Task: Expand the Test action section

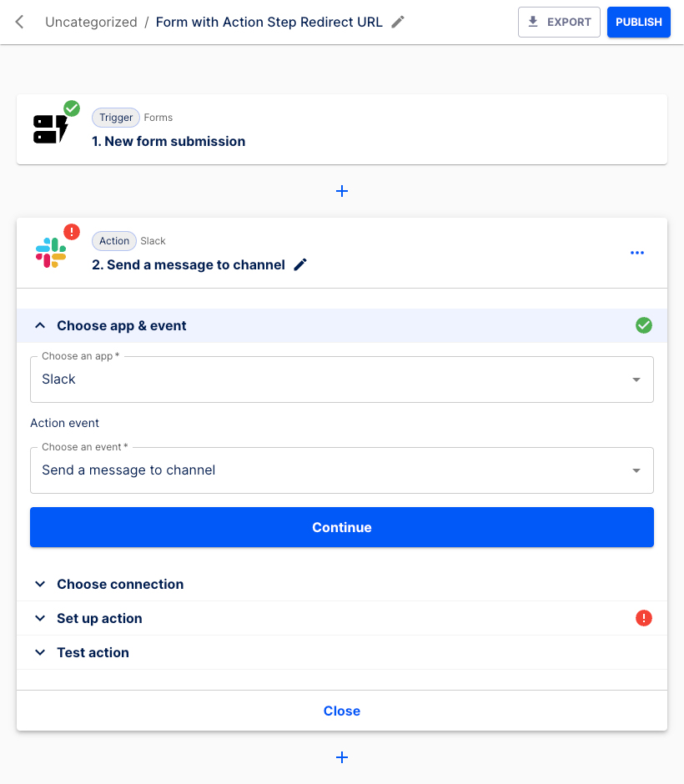Action: pos(40,652)
